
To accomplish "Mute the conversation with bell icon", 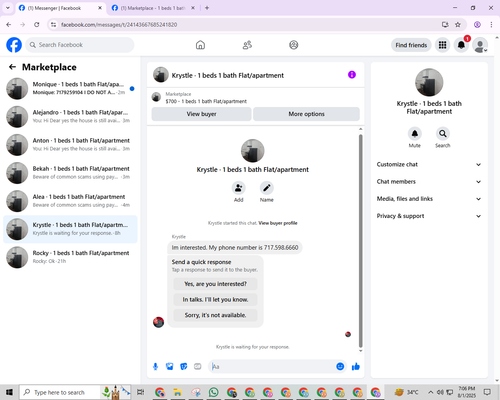I will (x=415, y=134).
